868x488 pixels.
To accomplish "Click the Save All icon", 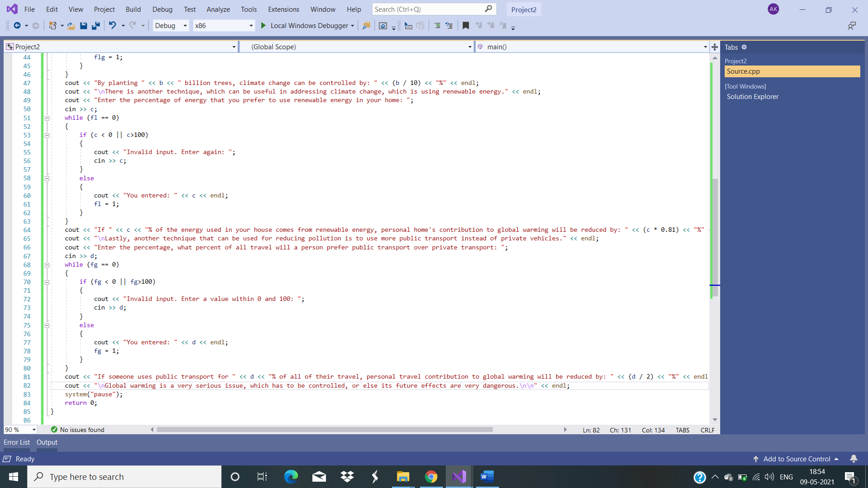I will click(95, 26).
